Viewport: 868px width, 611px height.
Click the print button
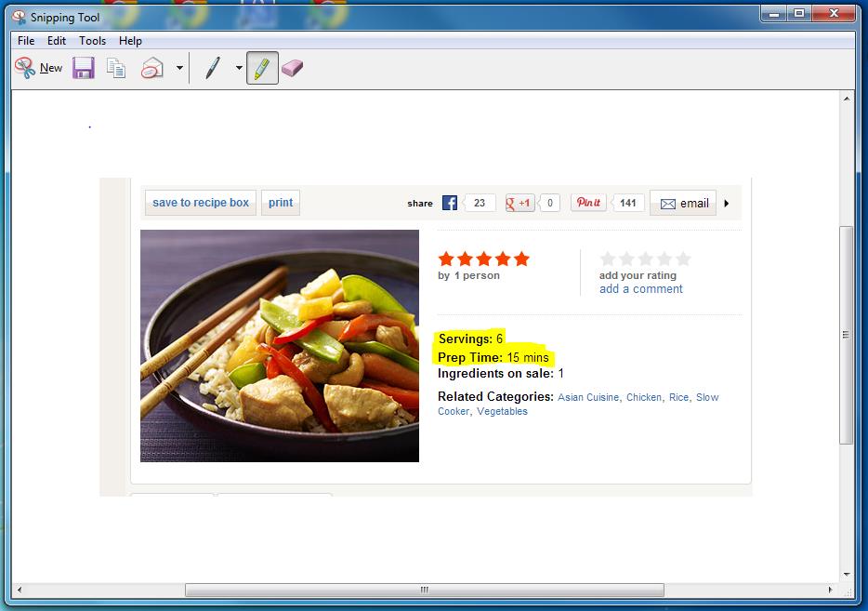(x=281, y=203)
